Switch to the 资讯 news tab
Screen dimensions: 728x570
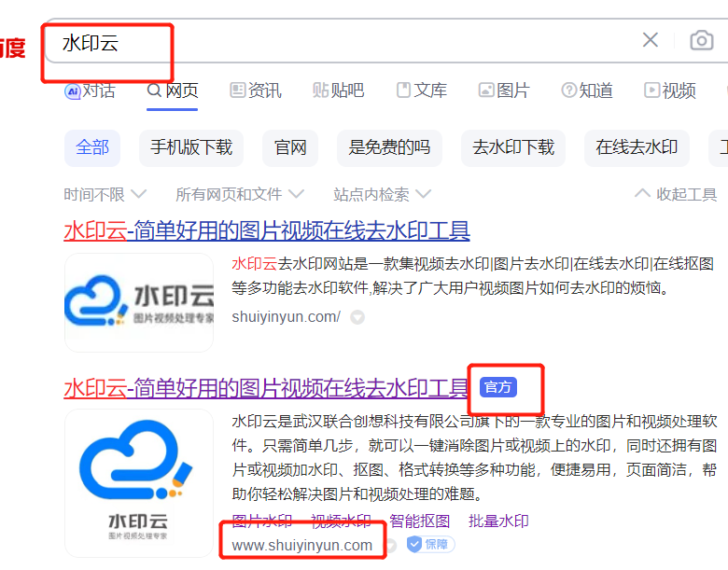(x=255, y=90)
